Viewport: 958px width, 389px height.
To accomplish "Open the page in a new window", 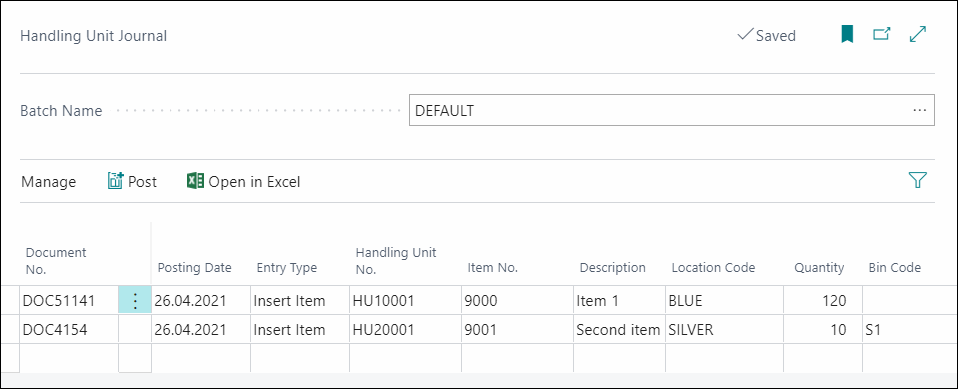I will pyautogui.click(x=881, y=34).
